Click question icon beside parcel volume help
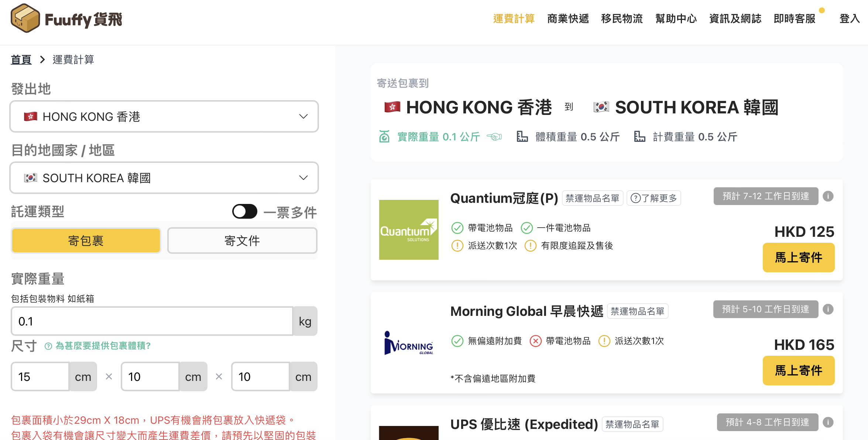The image size is (868, 440). pyautogui.click(x=48, y=346)
